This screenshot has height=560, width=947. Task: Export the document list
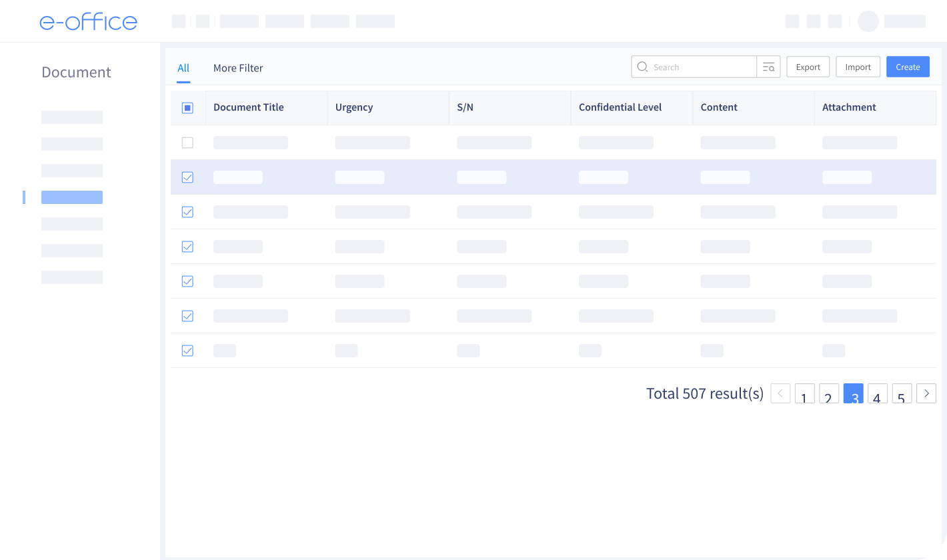pyautogui.click(x=808, y=67)
